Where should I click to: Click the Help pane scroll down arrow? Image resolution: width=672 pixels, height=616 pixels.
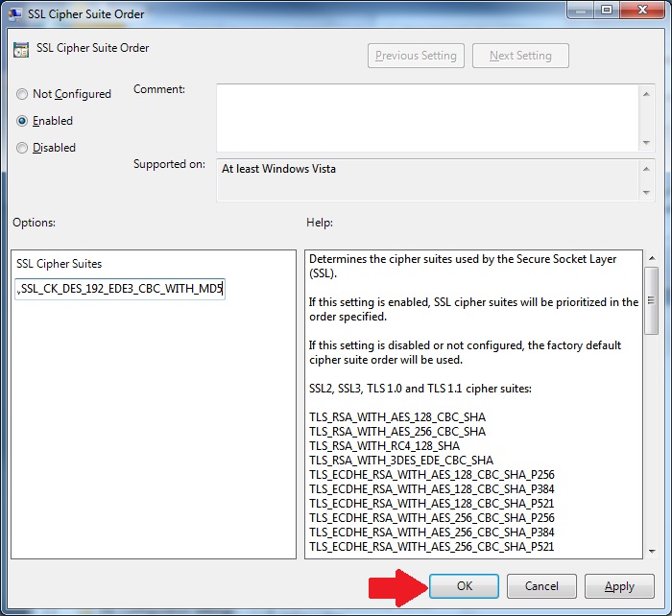[x=651, y=551]
